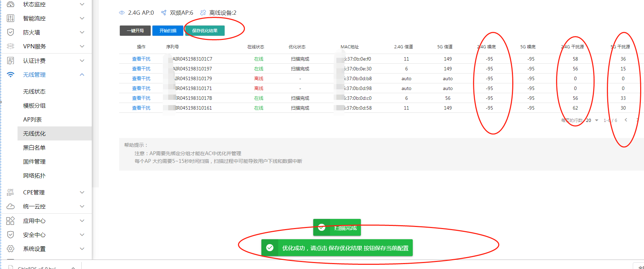Click the firewall shield icon in sidebar

pyautogui.click(x=11, y=32)
